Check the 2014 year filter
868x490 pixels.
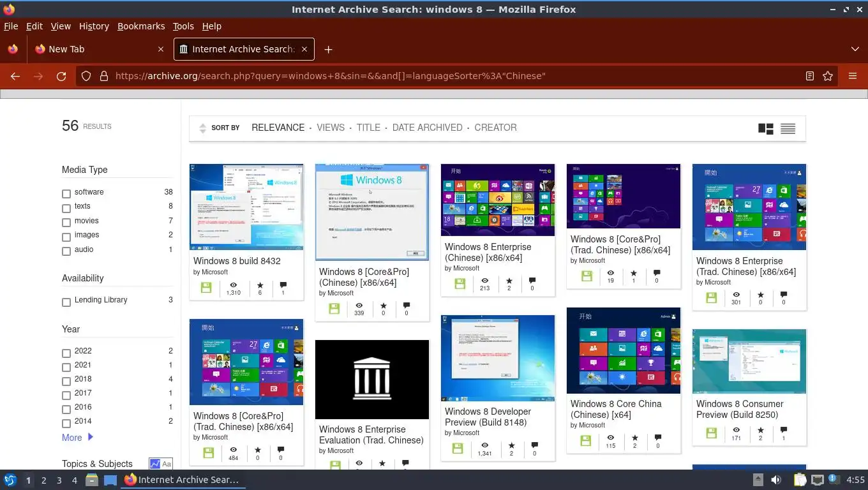66,423
